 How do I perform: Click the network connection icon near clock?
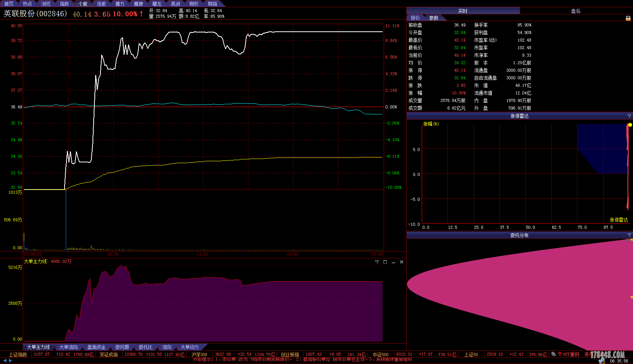[602, 361]
